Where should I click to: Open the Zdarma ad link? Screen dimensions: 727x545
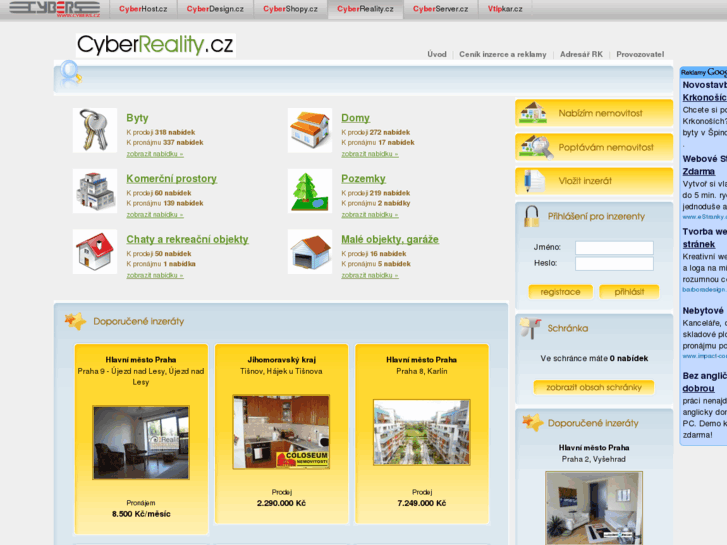(699, 172)
